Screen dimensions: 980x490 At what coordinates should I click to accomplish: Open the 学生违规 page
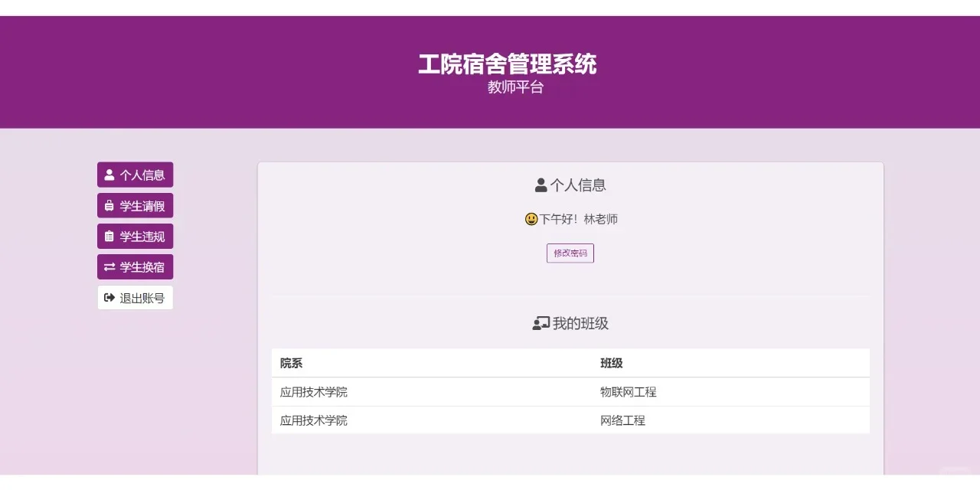135,236
